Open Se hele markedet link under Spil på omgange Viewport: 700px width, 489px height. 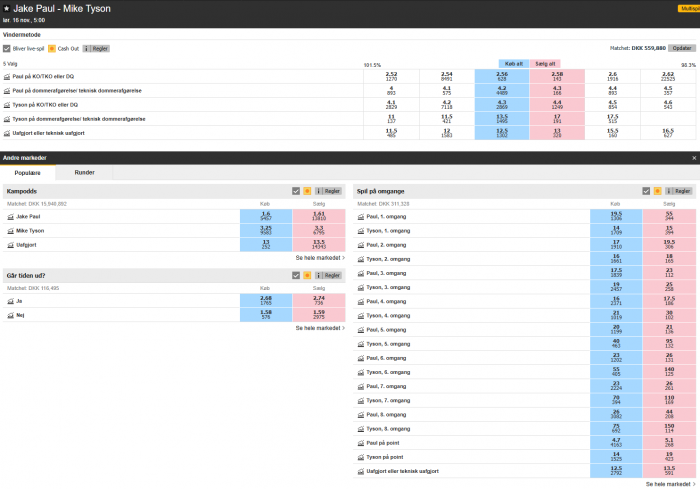click(671, 484)
